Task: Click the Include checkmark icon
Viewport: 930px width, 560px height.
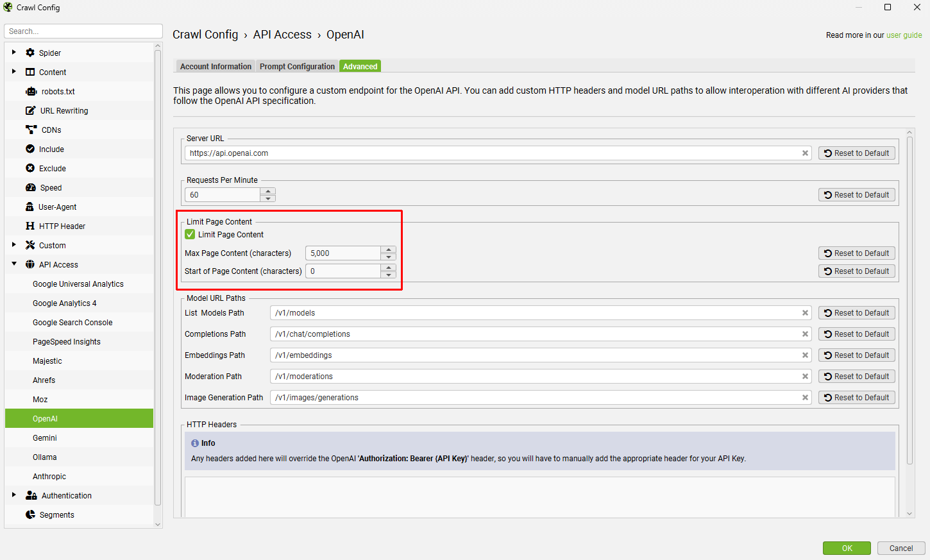Action: click(30, 149)
